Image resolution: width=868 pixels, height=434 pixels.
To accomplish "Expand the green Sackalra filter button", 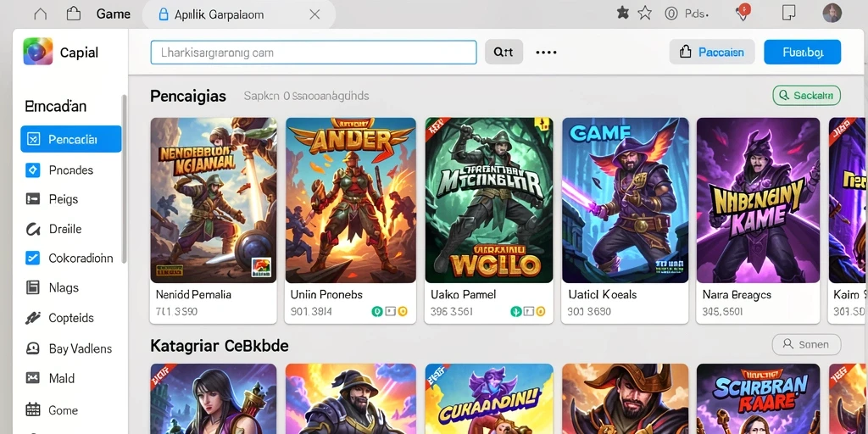I will 806,95.
